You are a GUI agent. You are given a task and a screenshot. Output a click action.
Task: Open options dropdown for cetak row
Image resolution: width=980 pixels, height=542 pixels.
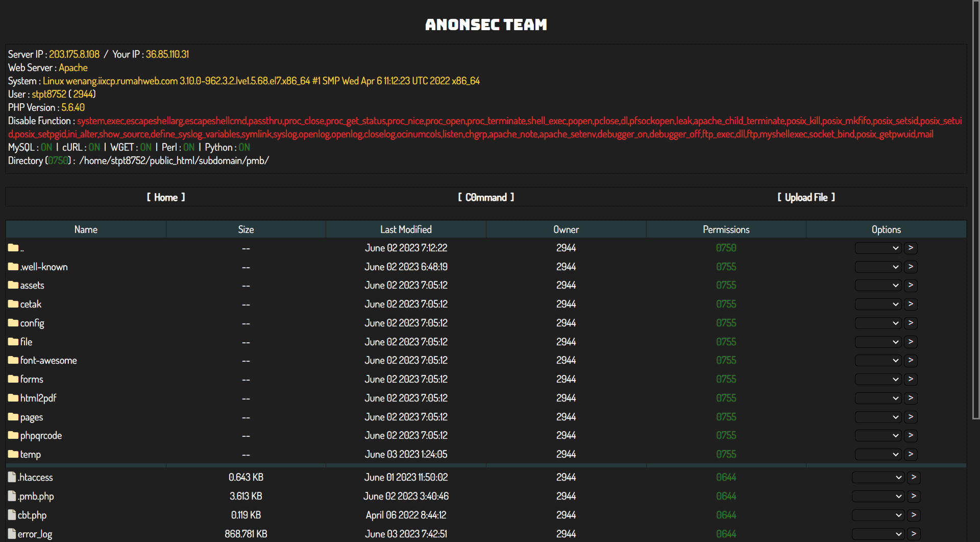coord(878,304)
